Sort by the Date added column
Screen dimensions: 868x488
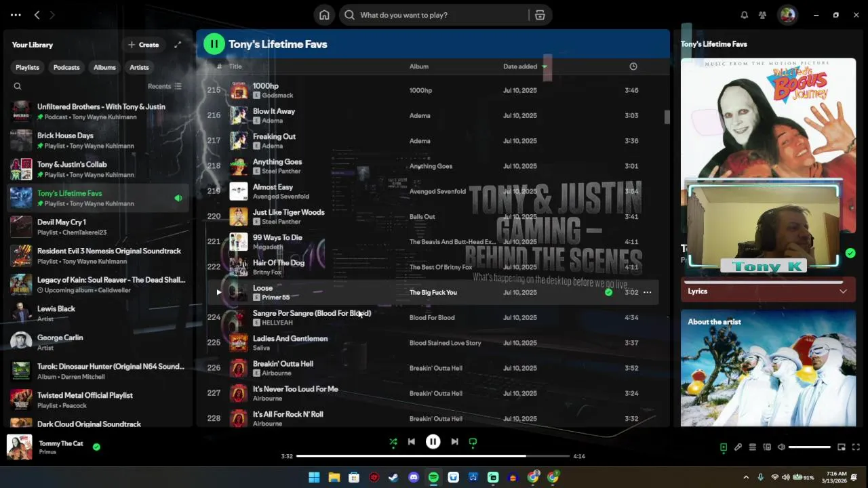tap(520, 66)
